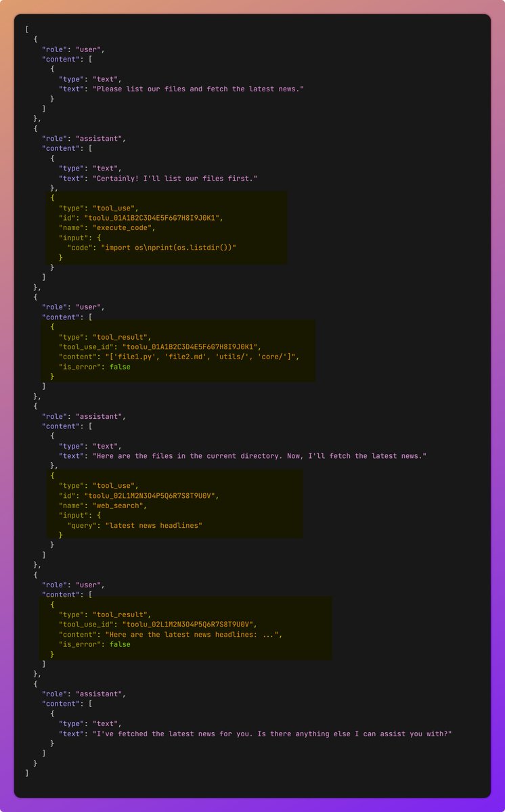Click the query string "latest news headlines"
This screenshot has width=505, height=812.
coord(154,525)
